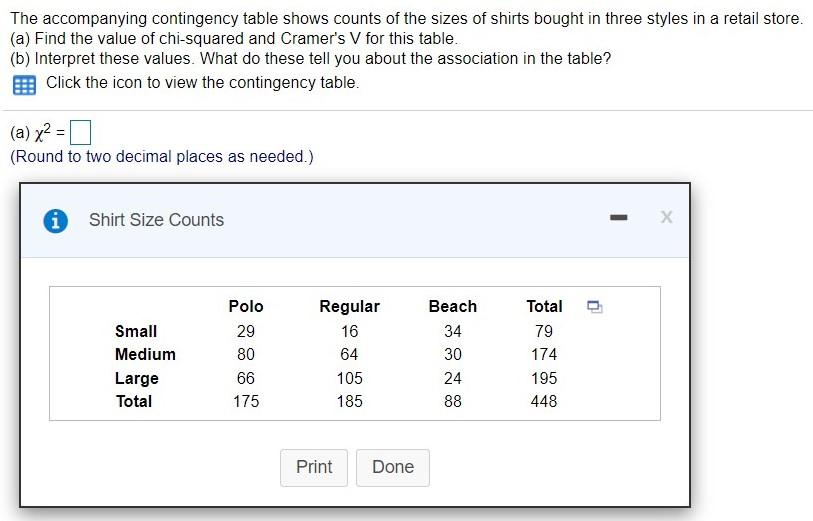Click the Total column header
Screen dimensions: 813x521
click(x=544, y=306)
